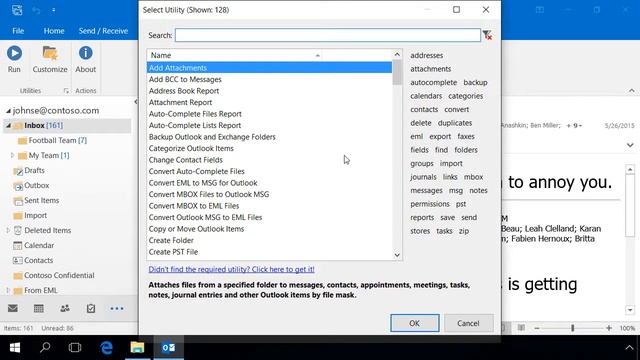Open the File tab

tap(18, 31)
